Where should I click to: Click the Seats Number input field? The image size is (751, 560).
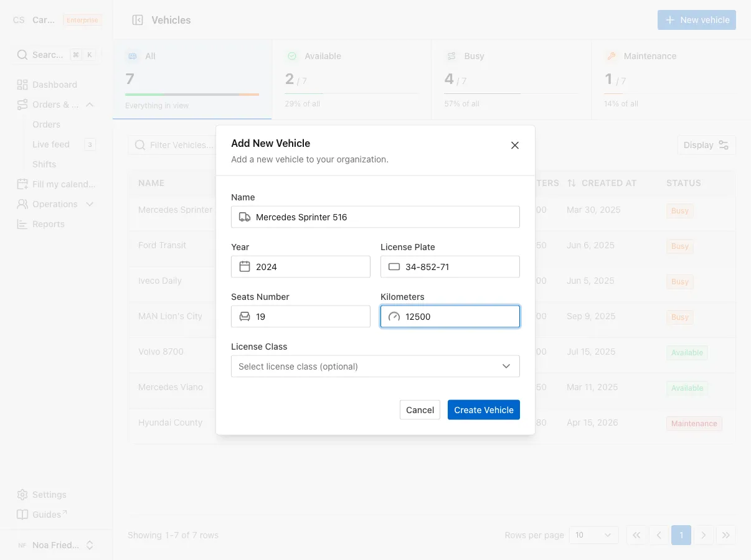coord(301,317)
